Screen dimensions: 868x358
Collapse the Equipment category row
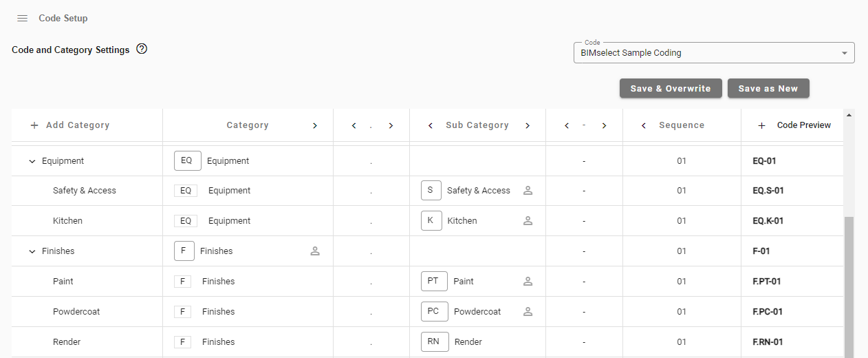click(32, 161)
